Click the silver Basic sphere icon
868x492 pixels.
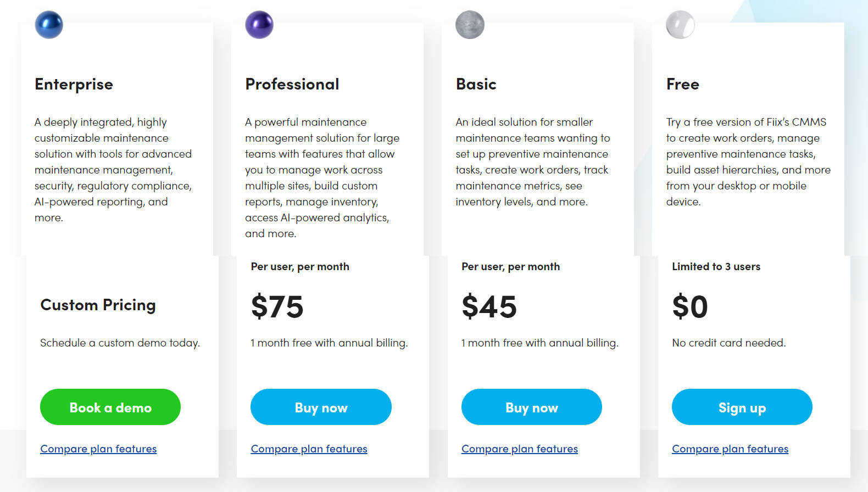click(470, 25)
